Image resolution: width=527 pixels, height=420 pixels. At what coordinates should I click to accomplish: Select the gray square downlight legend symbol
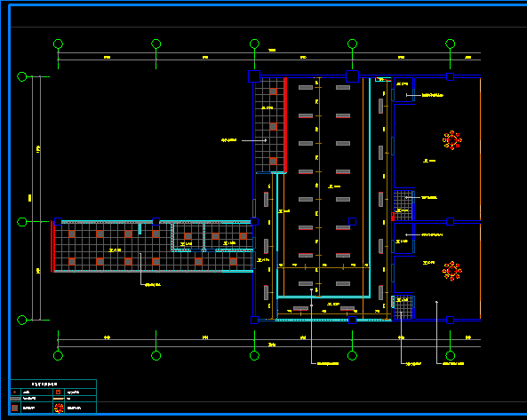(15, 408)
